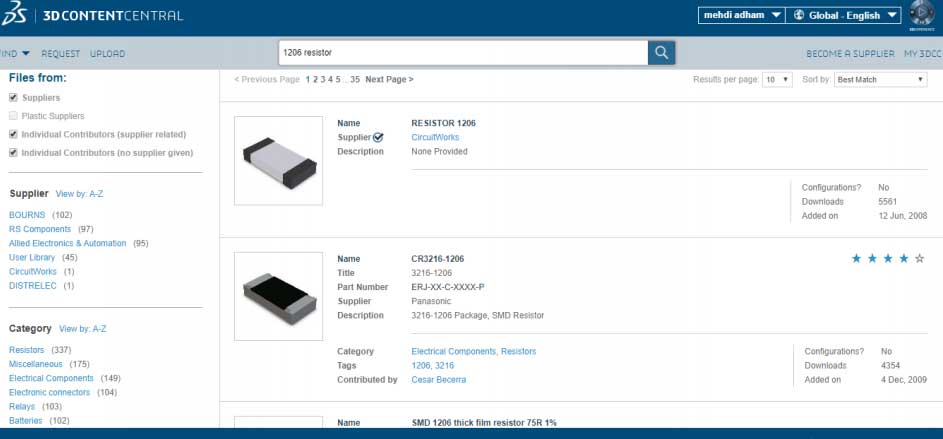
Task: Toggle Individual Contributors (no supplier given) checkbox
Action: (13, 153)
